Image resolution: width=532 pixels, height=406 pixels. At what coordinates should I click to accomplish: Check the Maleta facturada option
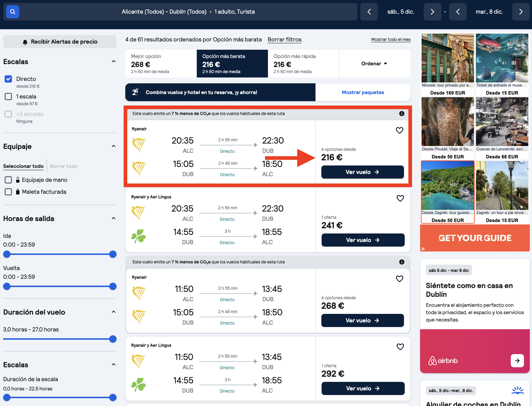[8, 192]
